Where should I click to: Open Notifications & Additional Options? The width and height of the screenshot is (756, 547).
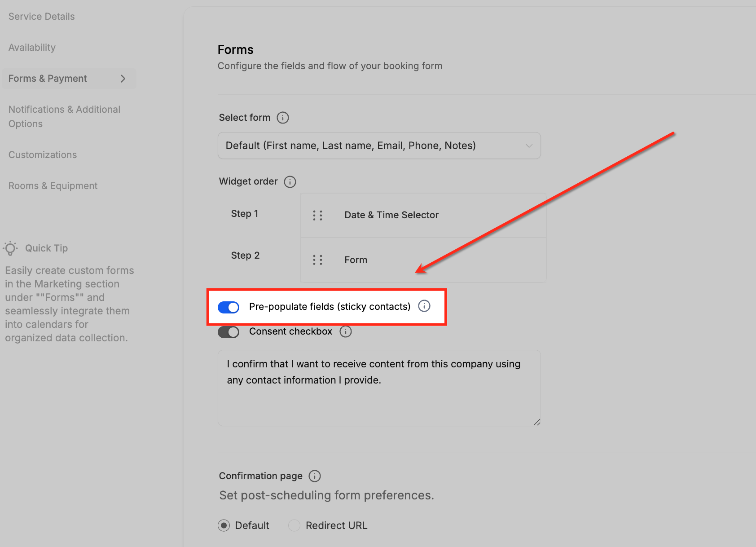tap(64, 116)
